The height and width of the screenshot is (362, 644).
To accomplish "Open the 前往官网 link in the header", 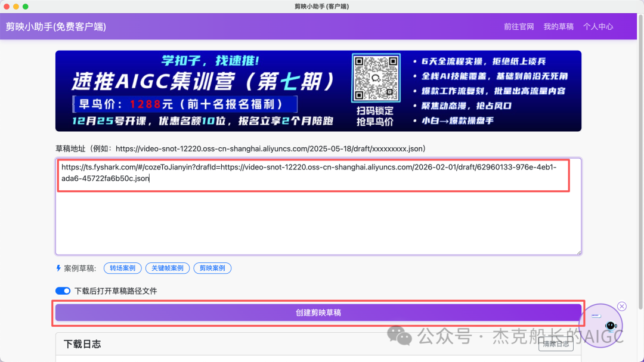I will (519, 27).
